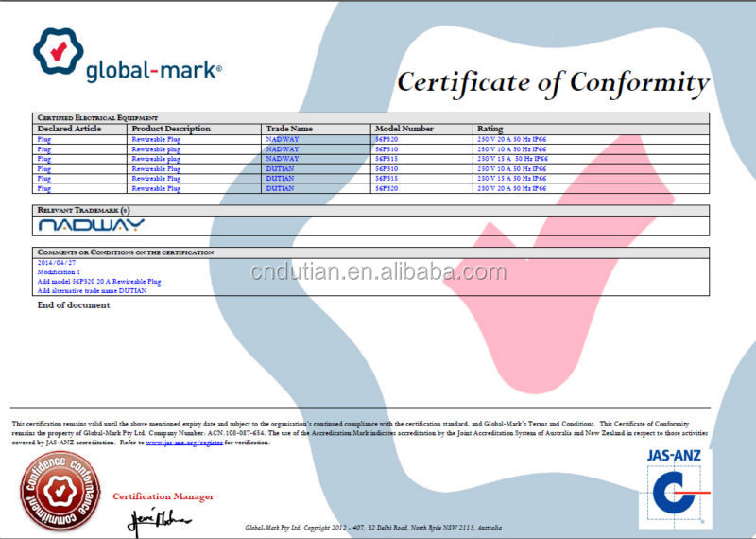This screenshot has height=539, width=756.
Task: Click the red confidence conformance commitment seal
Action: click(x=60, y=491)
